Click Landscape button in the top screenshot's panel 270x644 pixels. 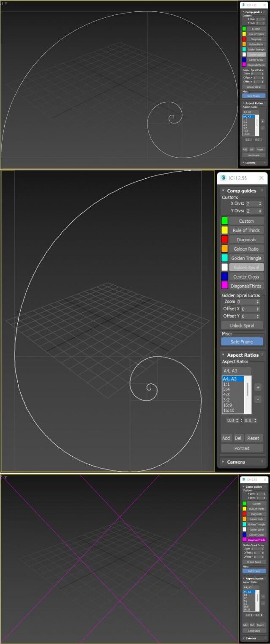pyautogui.click(x=254, y=155)
